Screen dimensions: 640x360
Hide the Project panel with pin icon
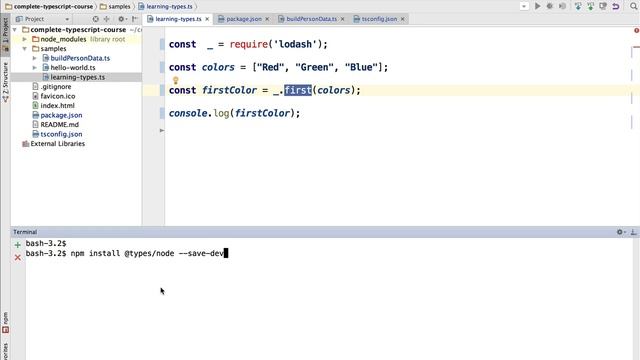pos(135,19)
